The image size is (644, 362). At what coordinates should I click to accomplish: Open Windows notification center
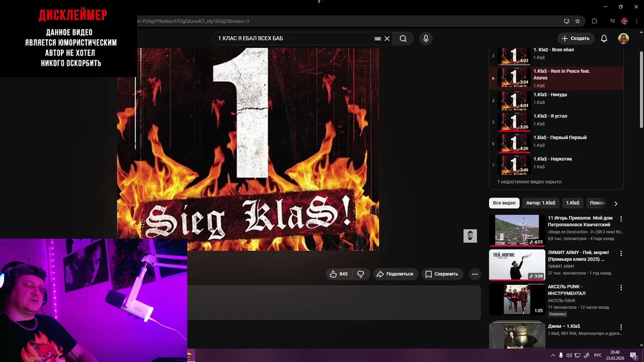pyautogui.click(x=633, y=355)
